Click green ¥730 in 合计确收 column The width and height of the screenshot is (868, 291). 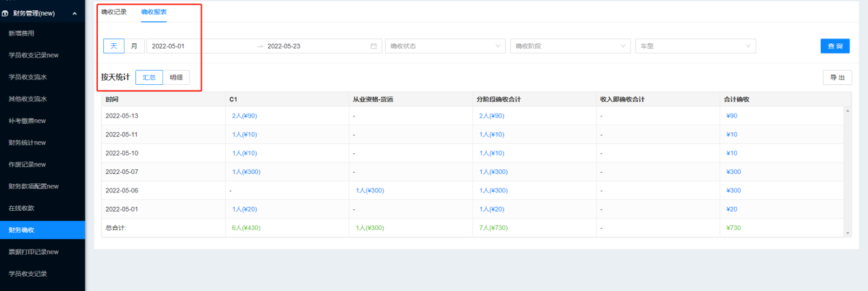click(733, 227)
